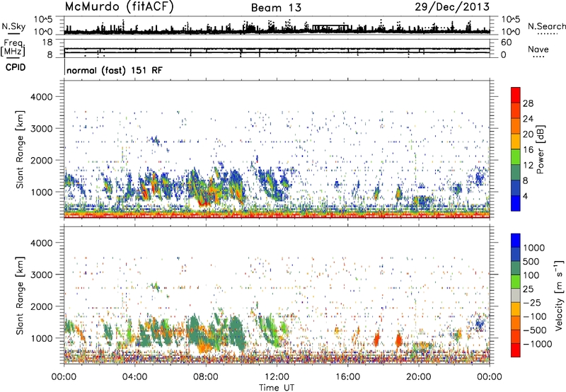Image resolution: width=566 pixels, height=392 pixels.
Task: Click the 18 tick in frequency panel
Action: pos(47,42)
